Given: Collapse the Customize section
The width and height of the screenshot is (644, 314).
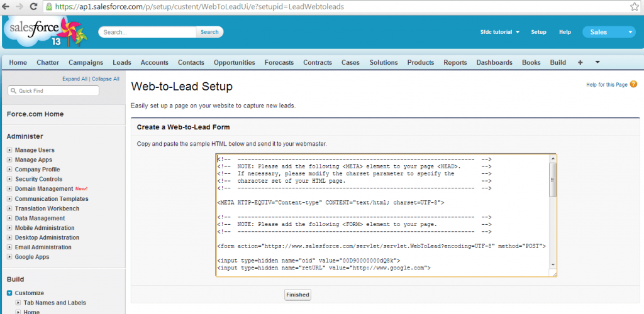Looking at the screenshot, I should point(9,293).
